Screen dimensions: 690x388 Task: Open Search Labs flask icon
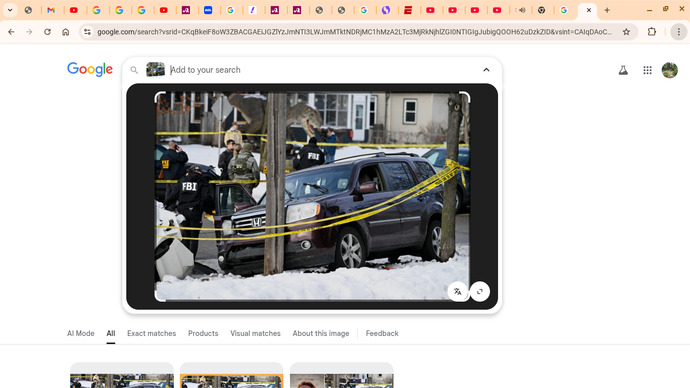(623, 70)
